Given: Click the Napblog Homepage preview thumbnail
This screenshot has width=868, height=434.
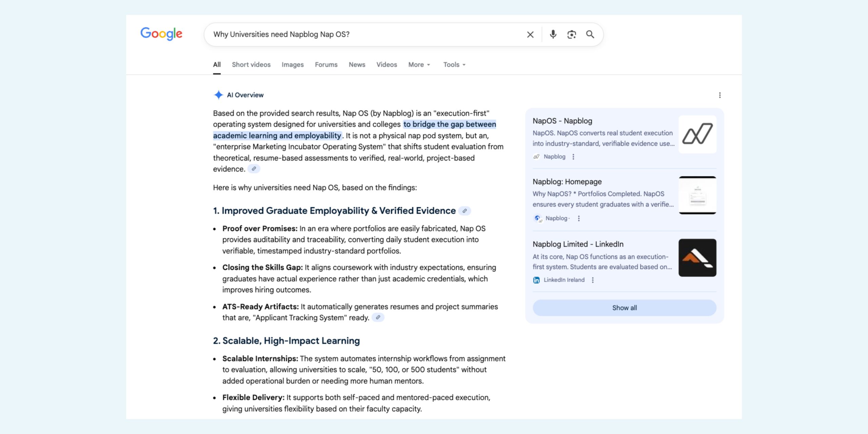Looking at the screenshot, I should pos(697,195).
